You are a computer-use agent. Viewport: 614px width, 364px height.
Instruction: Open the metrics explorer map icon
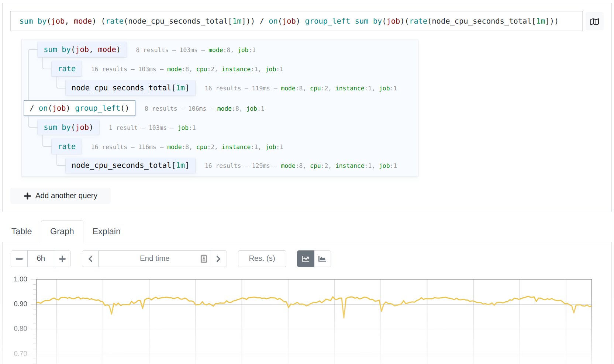tap(594, 21)
